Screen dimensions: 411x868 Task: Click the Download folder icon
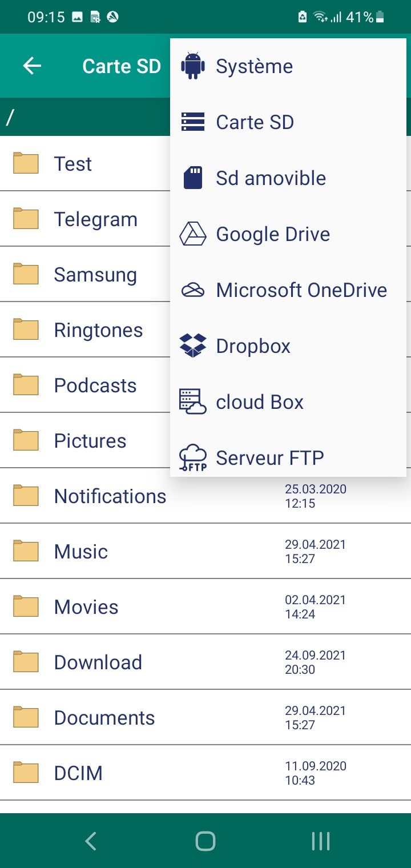(x=26, y=662)
